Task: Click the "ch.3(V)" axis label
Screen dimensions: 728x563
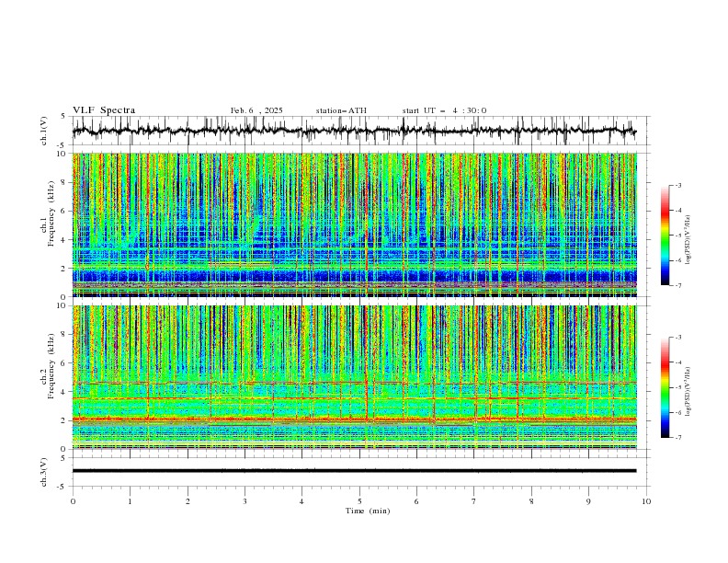Action: click(44, 472)
